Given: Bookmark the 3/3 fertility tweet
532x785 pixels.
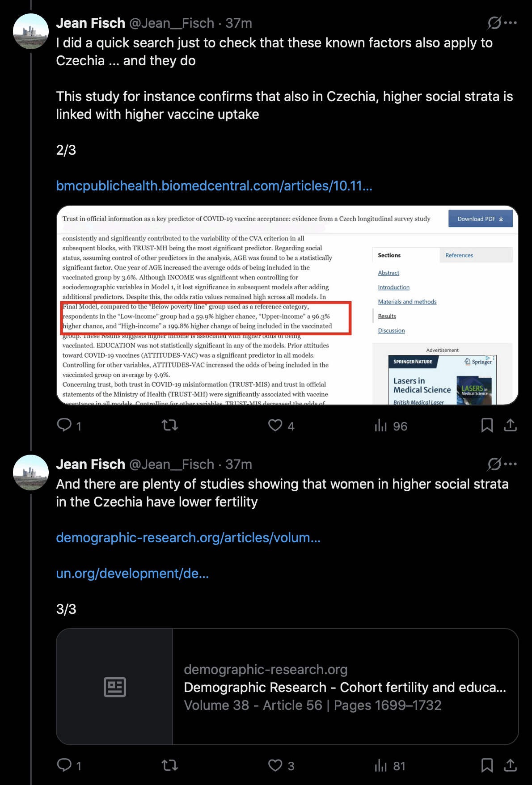Looking at the screenshot, I should (x=487, y=765).
